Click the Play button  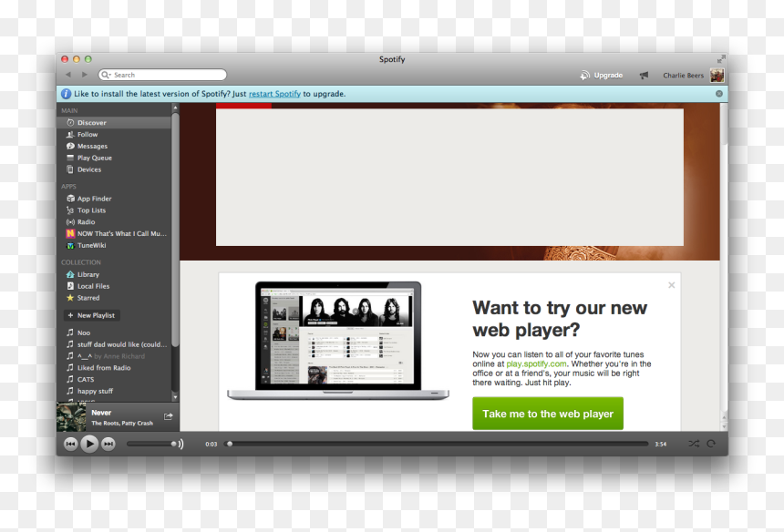tap(89, 444)
